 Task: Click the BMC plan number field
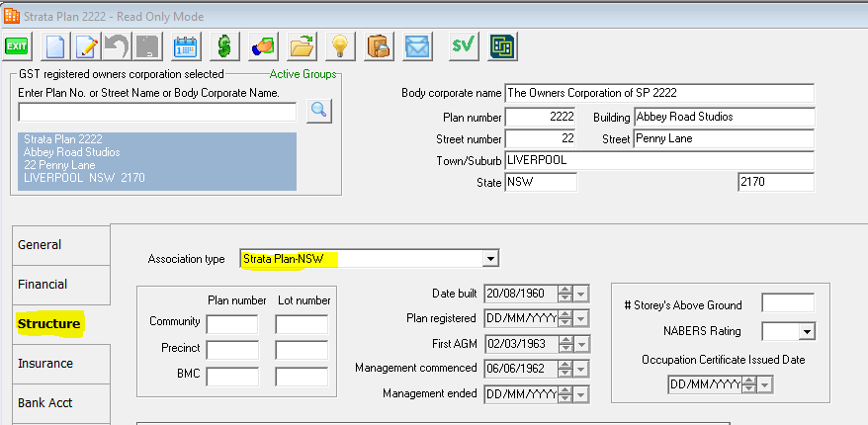(x=232, y=377)
